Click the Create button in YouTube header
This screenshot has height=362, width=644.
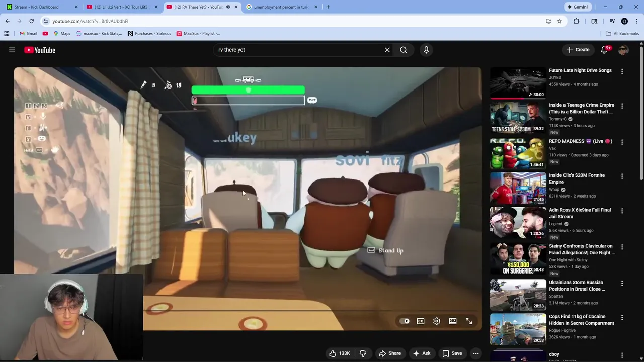[x=578, y=50]
